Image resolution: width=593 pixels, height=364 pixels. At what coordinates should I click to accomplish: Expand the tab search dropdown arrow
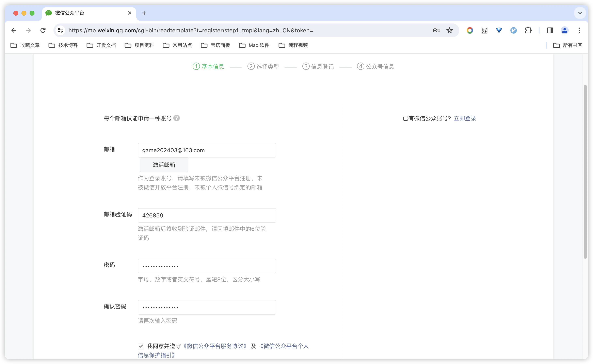click(x=580, y=13)
